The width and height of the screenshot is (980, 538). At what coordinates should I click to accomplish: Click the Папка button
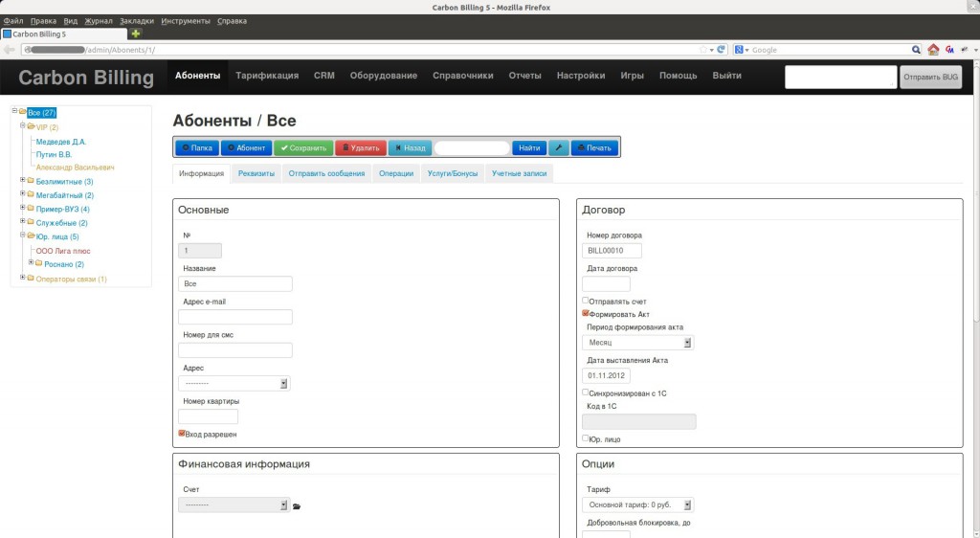click(x=197, y=148)
